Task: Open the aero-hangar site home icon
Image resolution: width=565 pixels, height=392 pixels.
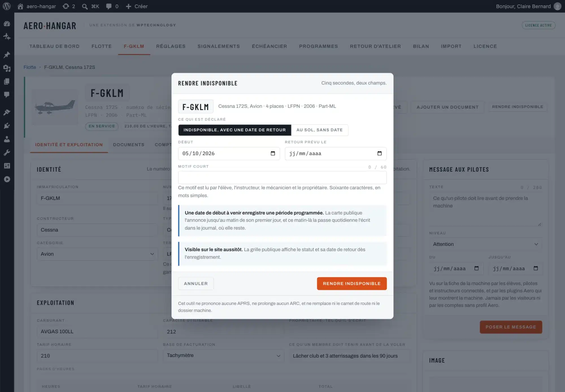Action: tap(20, 6)
